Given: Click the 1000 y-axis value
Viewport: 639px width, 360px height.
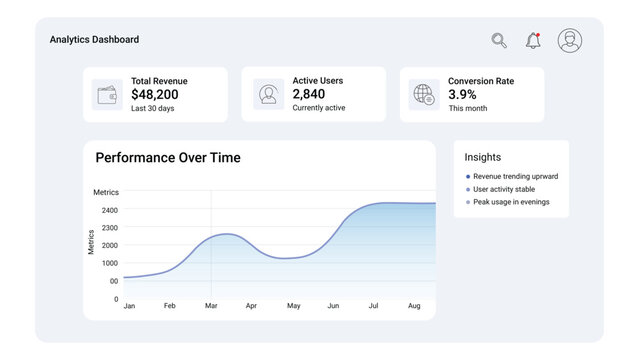Looking at the screenshot, I should click(110, 263).
